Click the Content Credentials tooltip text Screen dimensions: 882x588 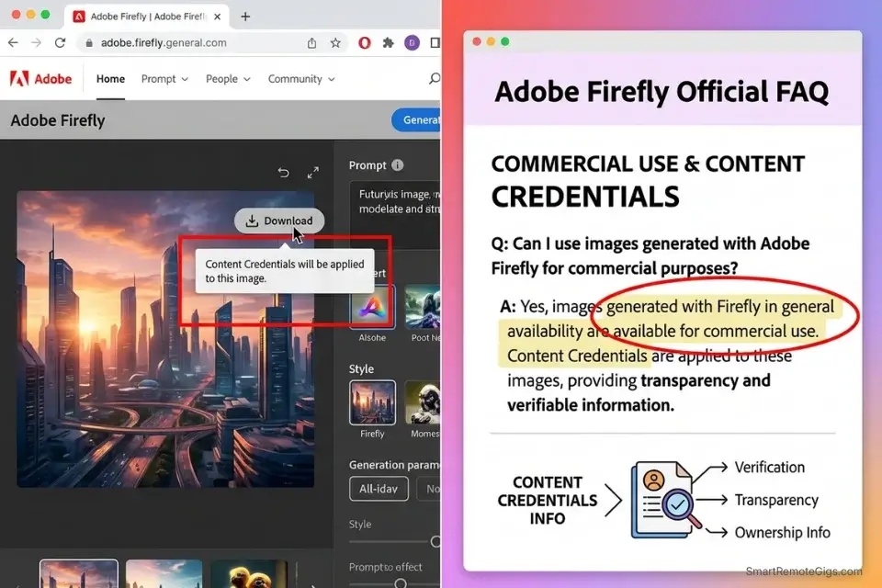285,271
